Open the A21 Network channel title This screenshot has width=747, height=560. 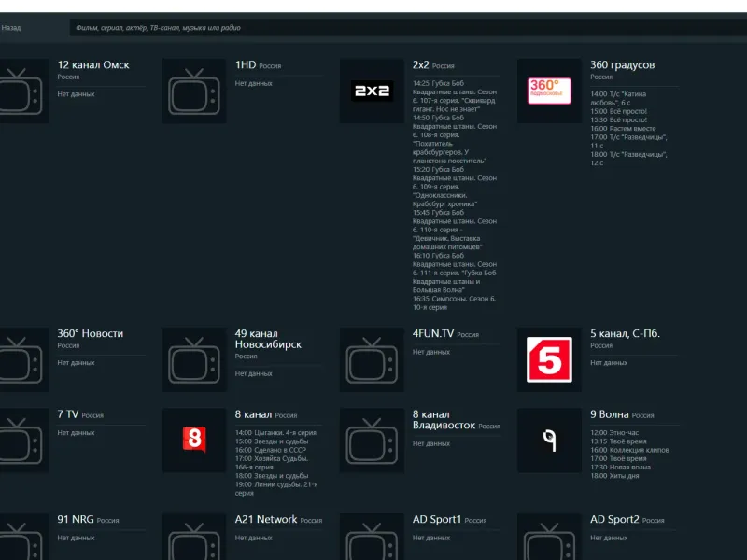[x=266, y=519]
